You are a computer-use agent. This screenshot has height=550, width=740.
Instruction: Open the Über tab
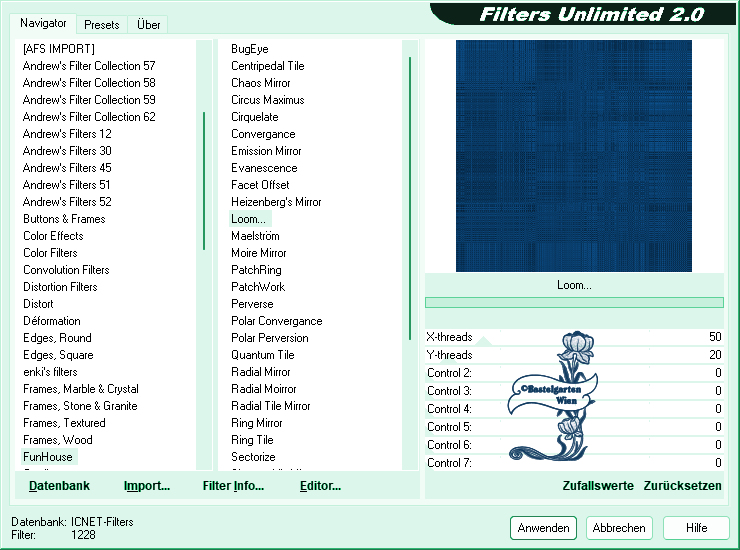coord(148,25)
